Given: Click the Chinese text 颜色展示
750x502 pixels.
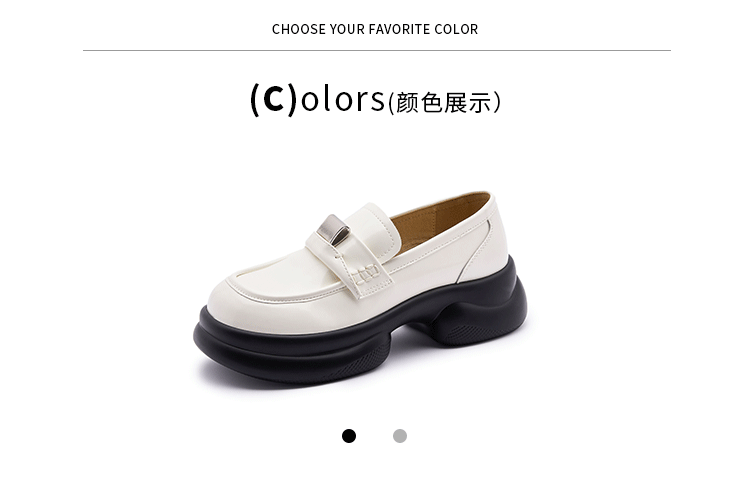Looking at the screenshot, I should tap(443, 102).
